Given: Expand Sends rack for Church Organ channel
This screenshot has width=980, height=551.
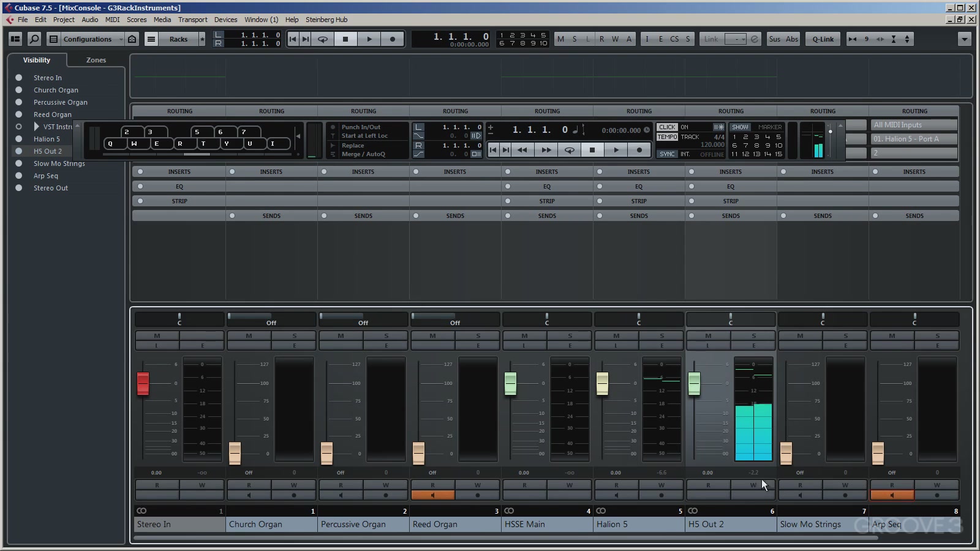Looking at the screenshot, I should tap(271, 216).
